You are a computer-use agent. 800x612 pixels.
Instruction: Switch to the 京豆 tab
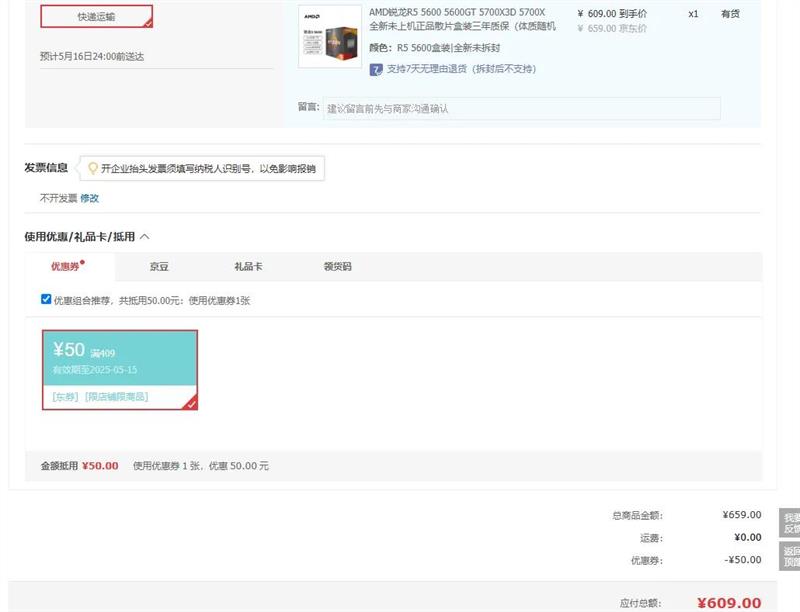[x=159, y=267]
